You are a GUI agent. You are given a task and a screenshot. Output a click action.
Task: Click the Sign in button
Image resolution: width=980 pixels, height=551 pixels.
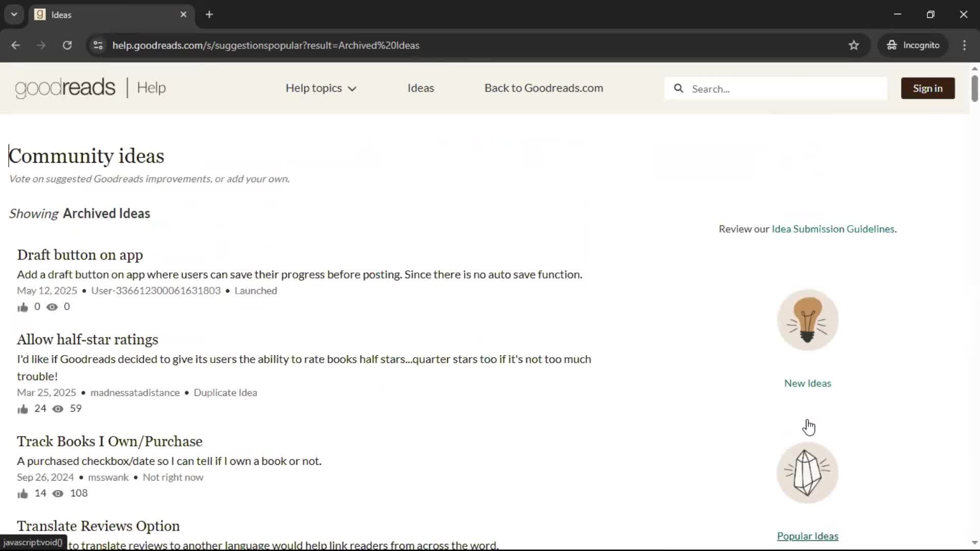pos(927,88)
